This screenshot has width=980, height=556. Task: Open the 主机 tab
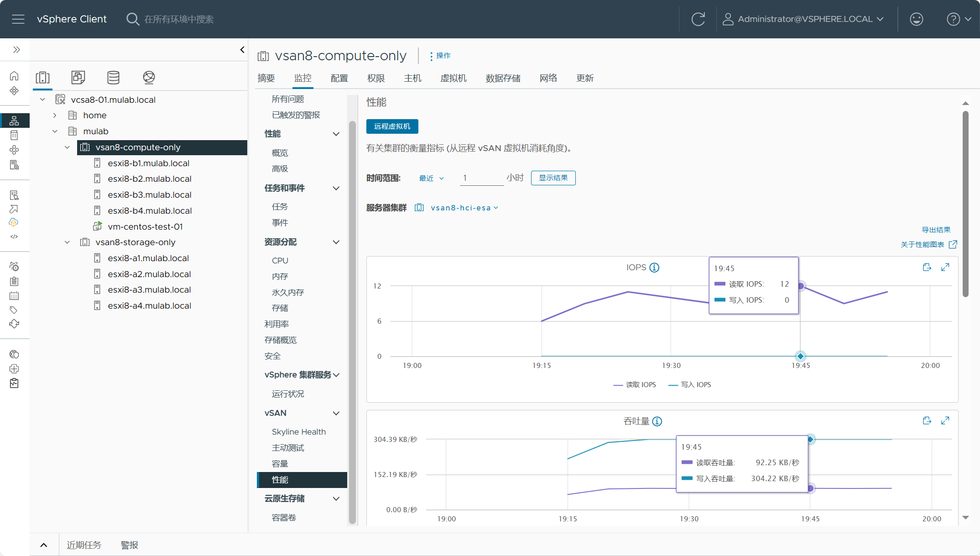(x=412, y=78)
